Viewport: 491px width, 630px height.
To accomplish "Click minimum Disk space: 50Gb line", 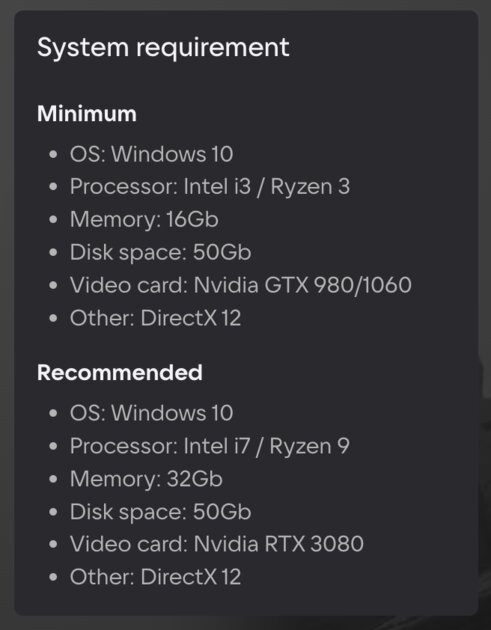I will coord(161,253).
